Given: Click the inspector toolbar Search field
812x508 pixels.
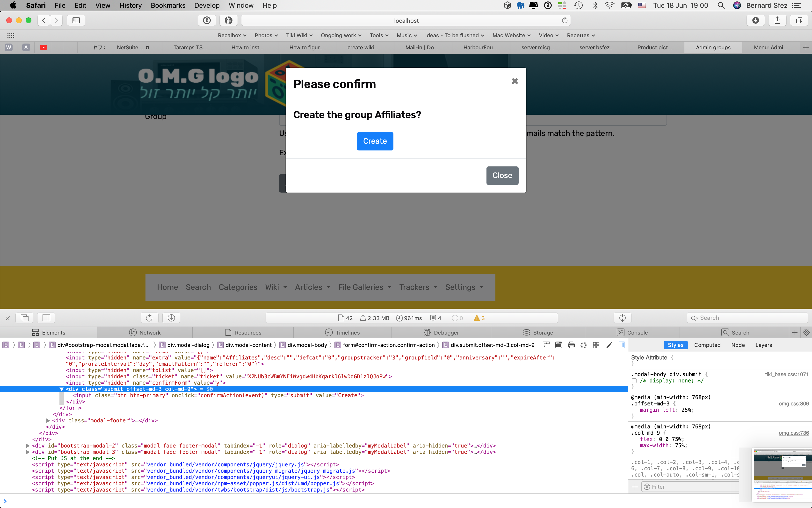Looking at the screenshot, I should point(747,318).
